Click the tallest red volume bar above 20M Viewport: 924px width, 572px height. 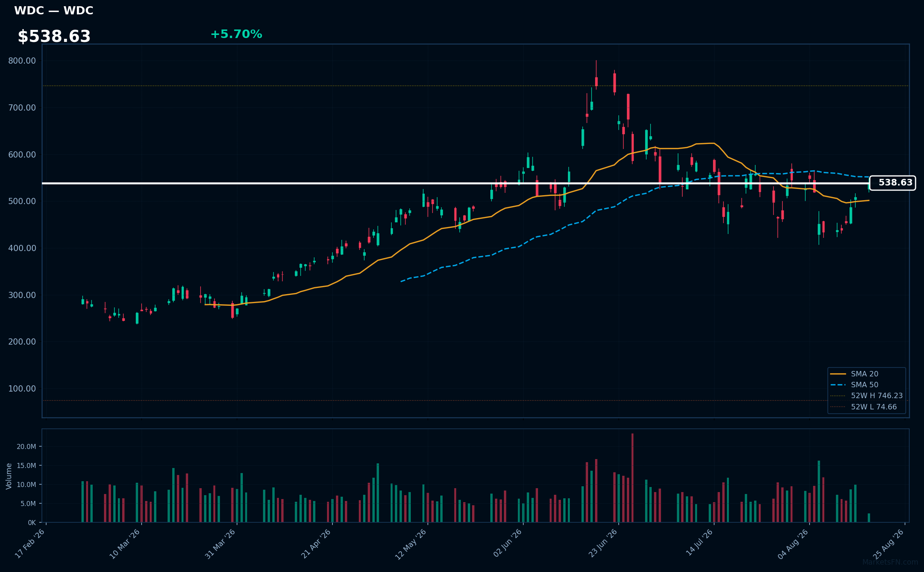[x=632, y=478]
